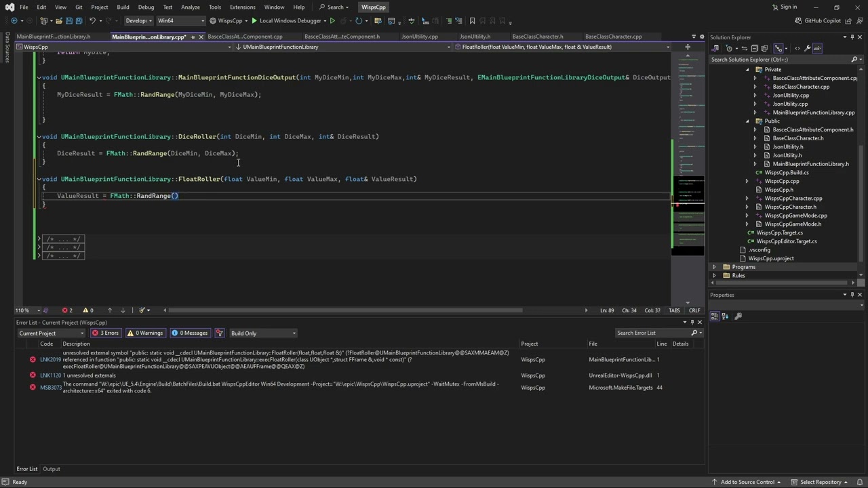
Task: Open the Current Project scope dropdown
Action: pyautogui.click(x=52, y=333)
